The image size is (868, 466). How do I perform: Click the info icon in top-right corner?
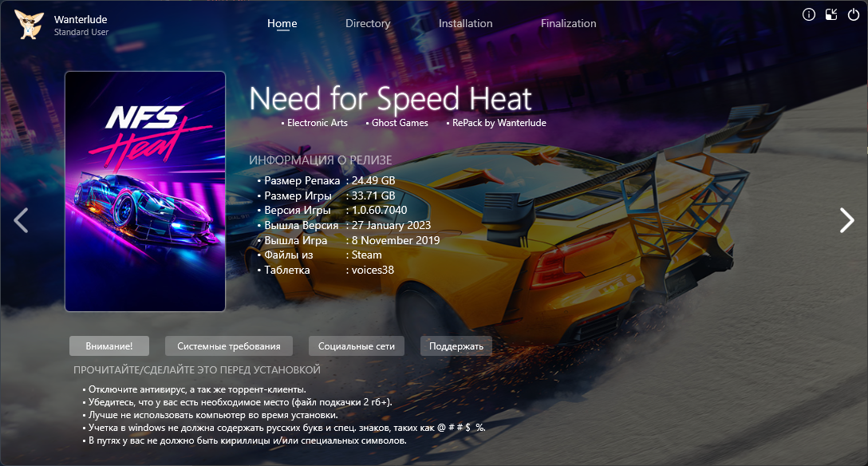click(x=808, y=14)
